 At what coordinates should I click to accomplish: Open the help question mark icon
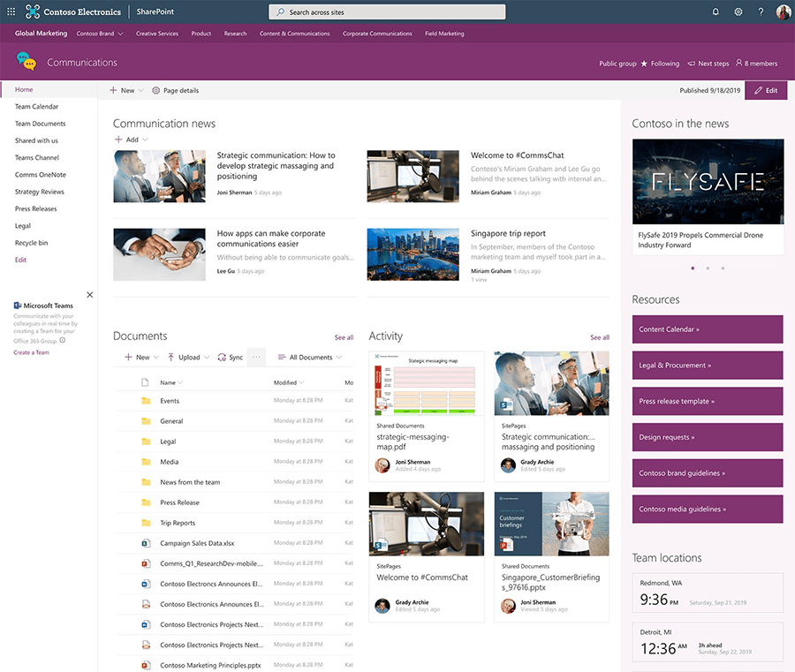click(x=761, y=11)
